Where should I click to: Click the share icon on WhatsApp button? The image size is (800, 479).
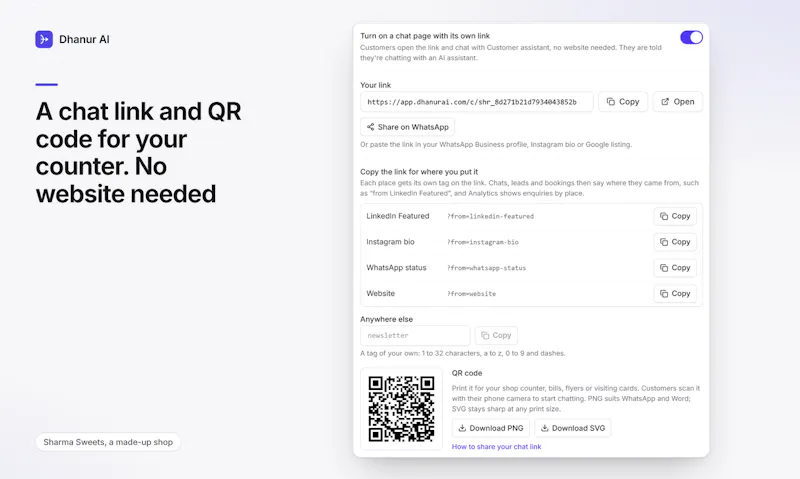coord(370,127)
